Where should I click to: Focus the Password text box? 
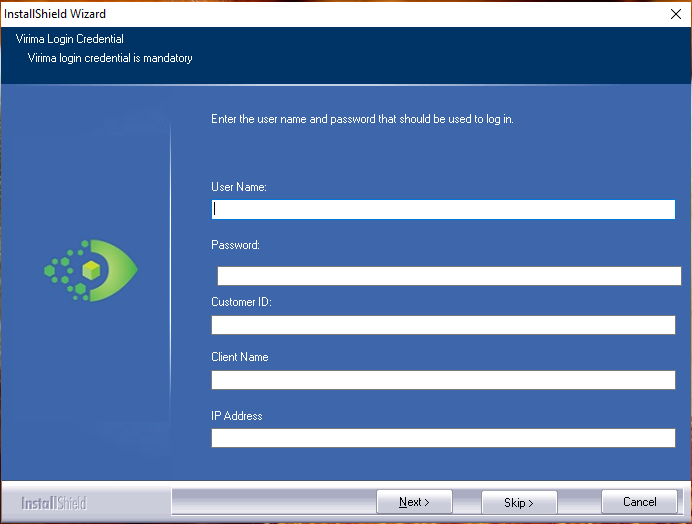point(449,276)
